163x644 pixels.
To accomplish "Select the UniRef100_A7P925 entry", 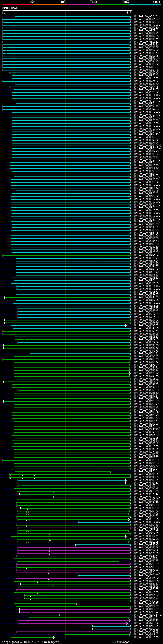I will [146, 28].
